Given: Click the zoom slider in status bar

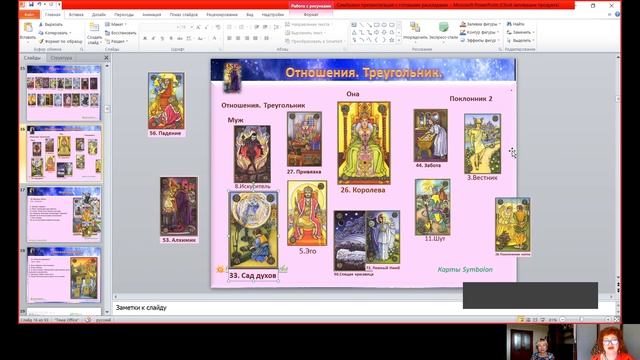Looking at the screenshot, I should (x=582, y=320).
